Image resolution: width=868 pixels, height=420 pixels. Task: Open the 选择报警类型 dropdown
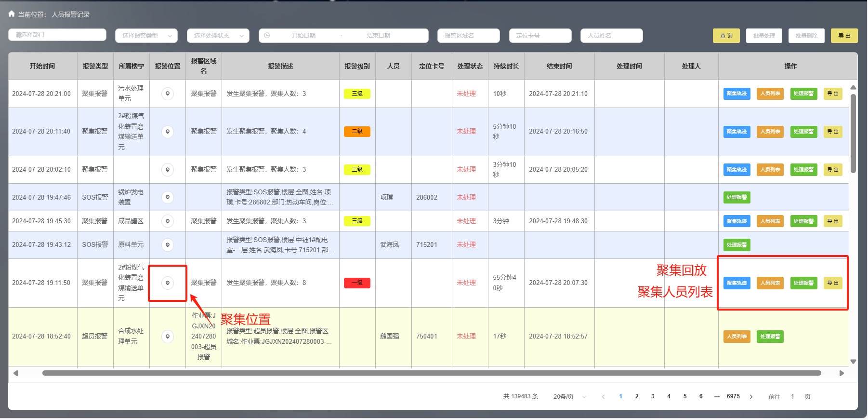[146, 36]
